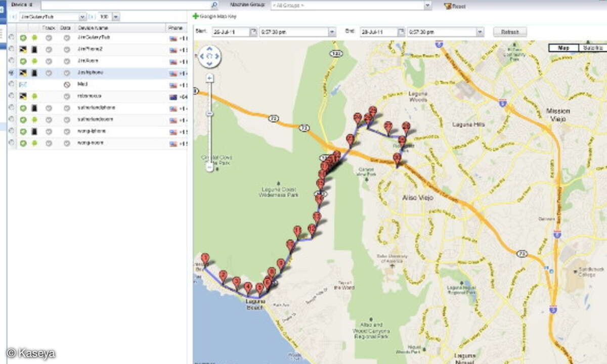Zoom in using the map plus button
Image resolution: width=607 pixels, height=364 pixels.
[210, 78]
